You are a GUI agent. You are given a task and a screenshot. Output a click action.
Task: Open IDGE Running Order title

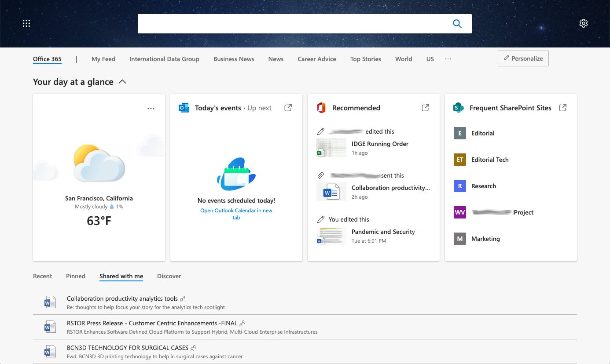[380, 144]
